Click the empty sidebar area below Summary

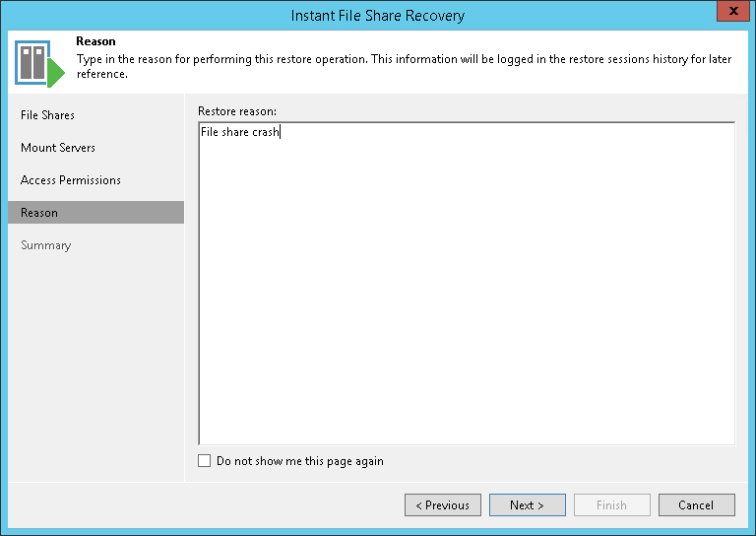click(95, 365)
